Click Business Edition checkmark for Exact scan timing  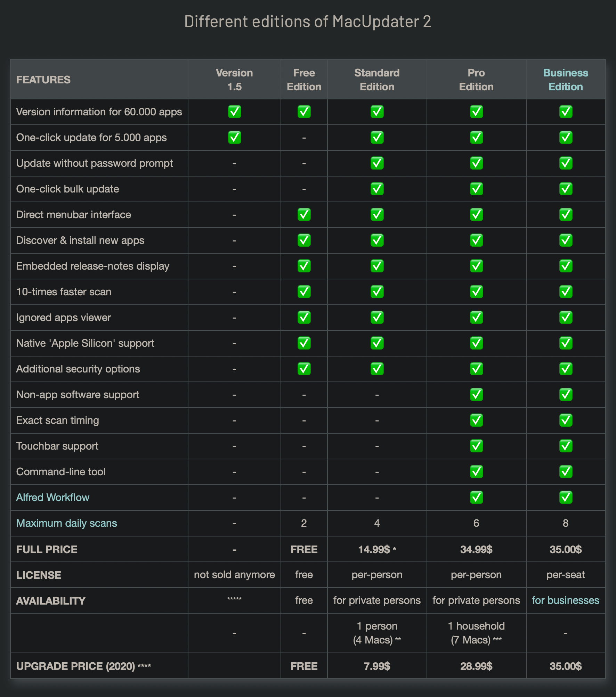coord(566,420)
